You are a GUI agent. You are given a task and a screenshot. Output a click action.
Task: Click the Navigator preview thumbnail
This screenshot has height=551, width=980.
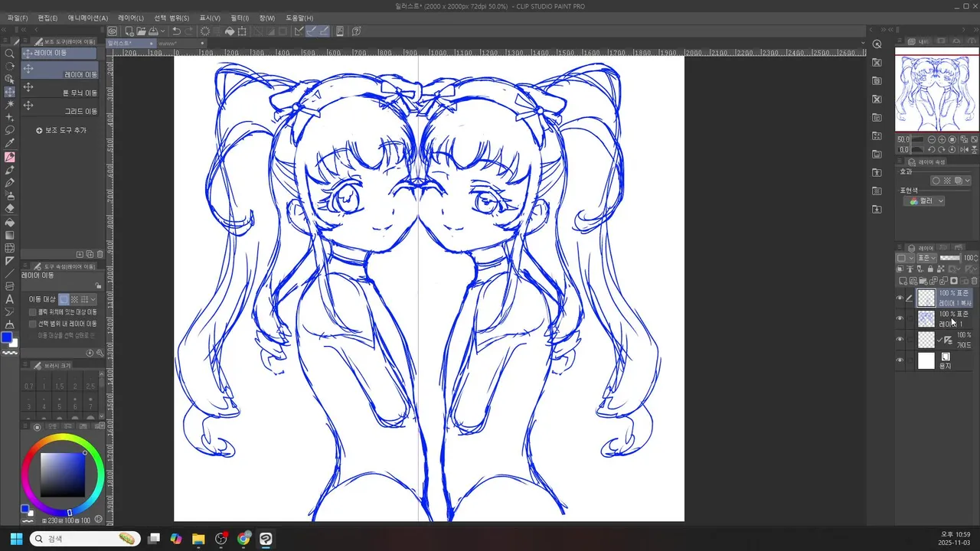coord(937,90)
